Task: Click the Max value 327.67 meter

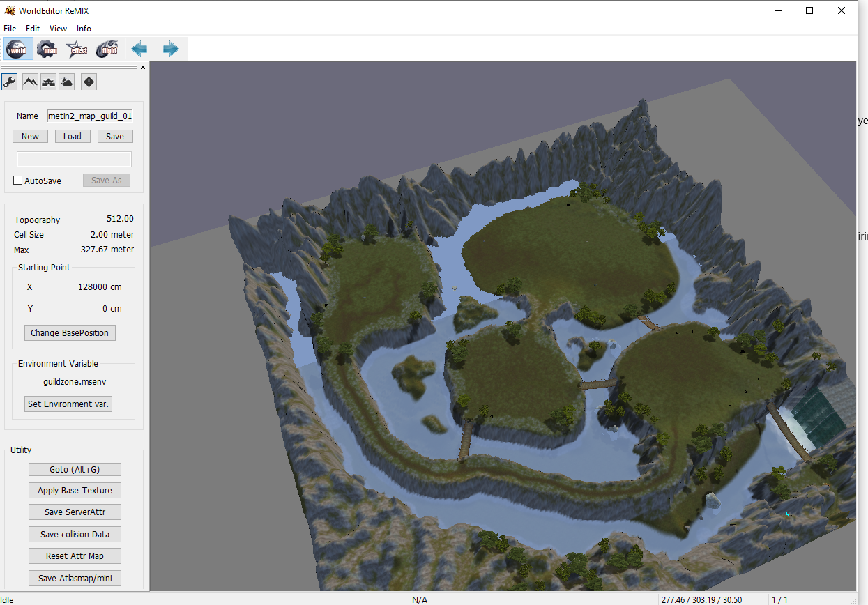Action: (108, 250)
